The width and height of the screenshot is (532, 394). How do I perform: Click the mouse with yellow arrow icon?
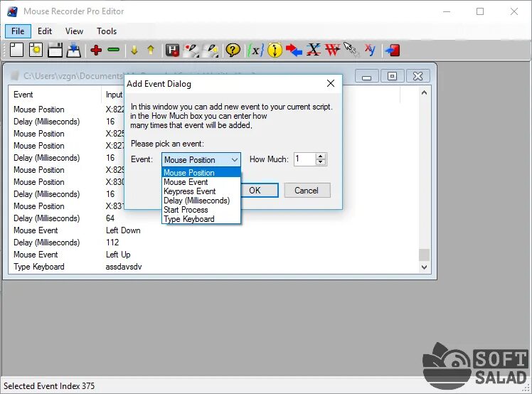211,50
